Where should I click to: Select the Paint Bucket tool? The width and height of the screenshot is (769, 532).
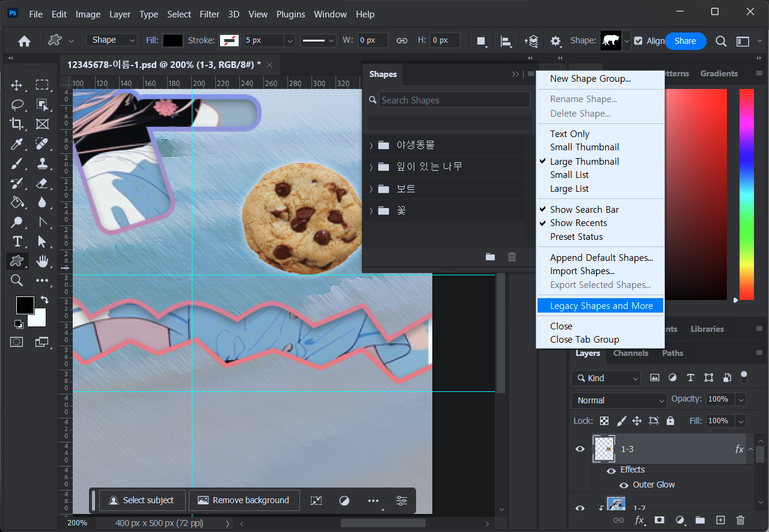click(x=17, y=202)
